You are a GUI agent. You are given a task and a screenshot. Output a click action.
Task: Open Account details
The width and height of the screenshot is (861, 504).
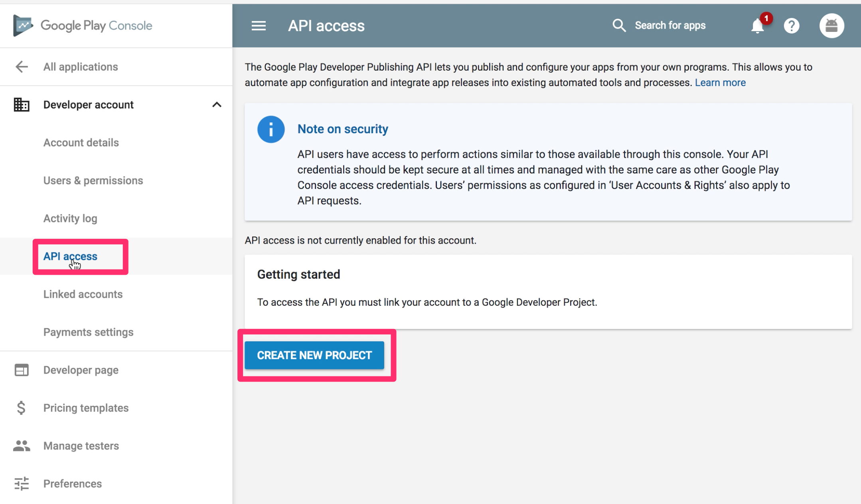coord(81,142)
